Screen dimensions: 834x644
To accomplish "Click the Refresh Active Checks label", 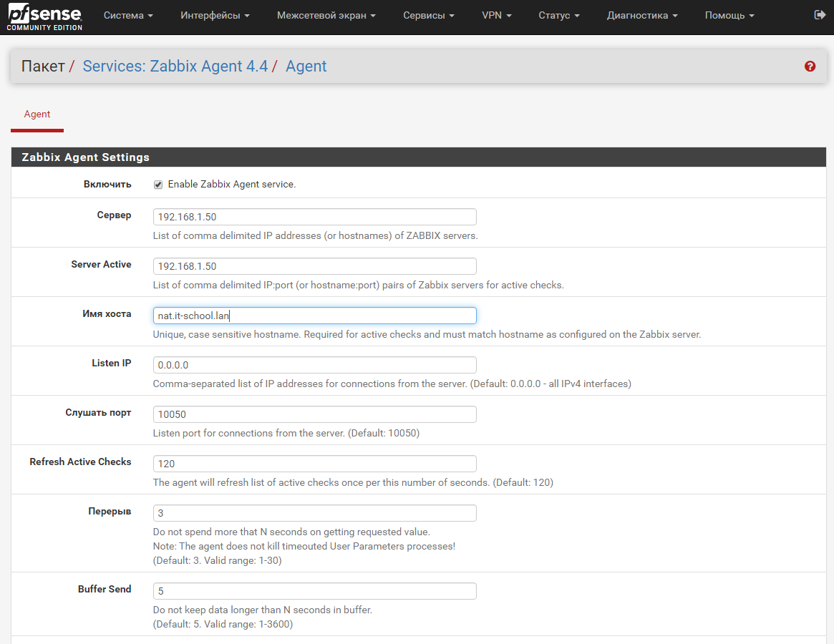I will pyautogui.click(x=80, y=462).
